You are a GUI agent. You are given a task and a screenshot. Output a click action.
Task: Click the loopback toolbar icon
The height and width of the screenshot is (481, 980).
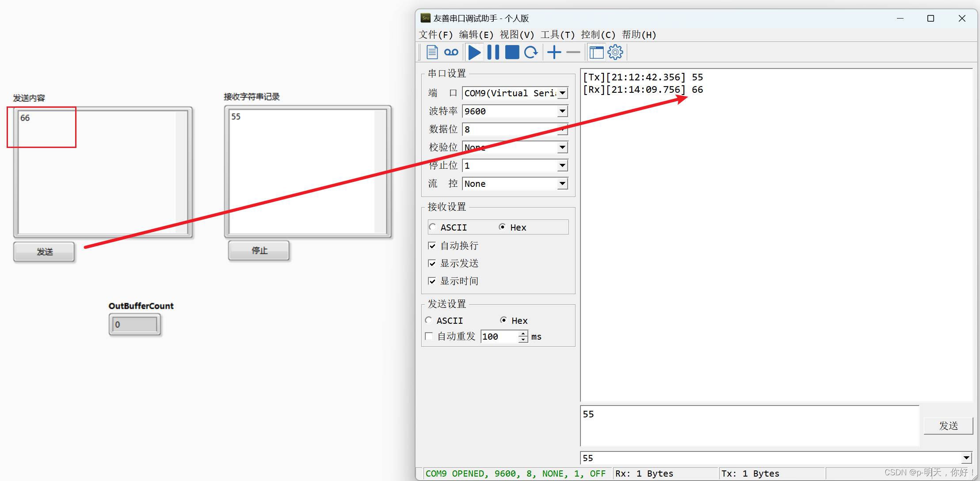tap(451, 52)
